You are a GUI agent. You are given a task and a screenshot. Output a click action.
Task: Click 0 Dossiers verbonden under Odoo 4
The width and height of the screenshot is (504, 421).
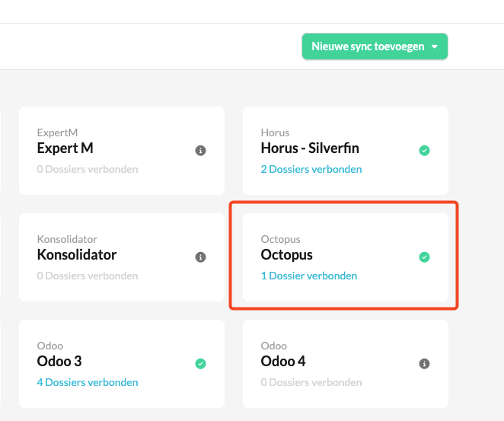[311, 382]
